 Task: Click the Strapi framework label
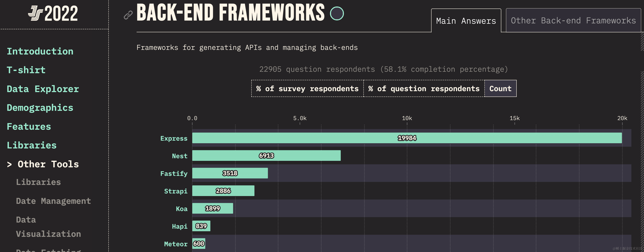(x=176, y=191)
